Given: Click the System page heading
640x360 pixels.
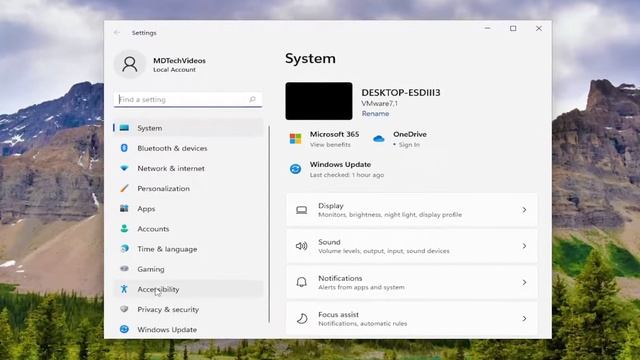Looking at the screenshot, I should pos(310,58).
